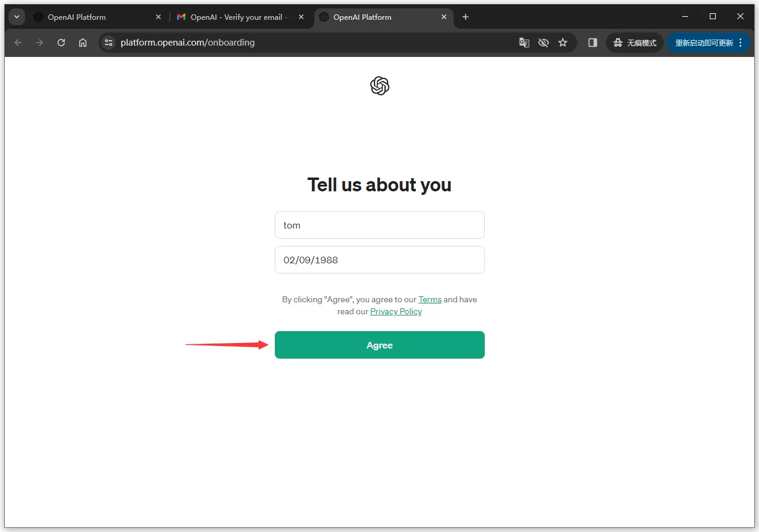This screenshot has width=759, height=532.
Task: Reload the current page
Action: click(61, 43)
